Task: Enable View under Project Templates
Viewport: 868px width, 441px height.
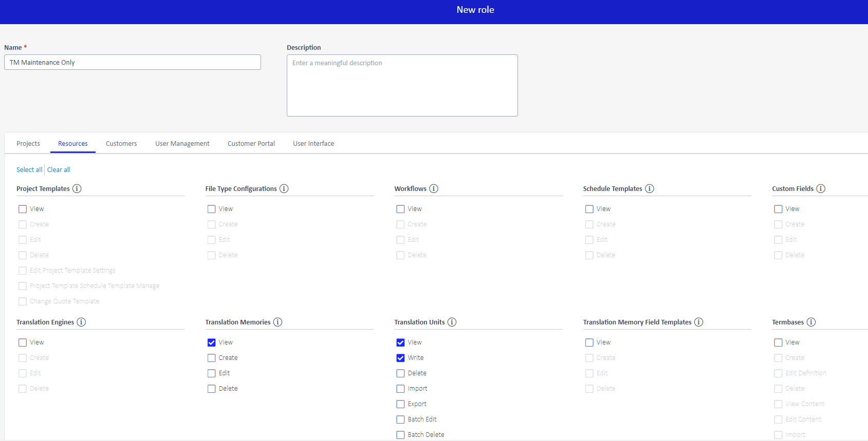Action: point(23,209)
